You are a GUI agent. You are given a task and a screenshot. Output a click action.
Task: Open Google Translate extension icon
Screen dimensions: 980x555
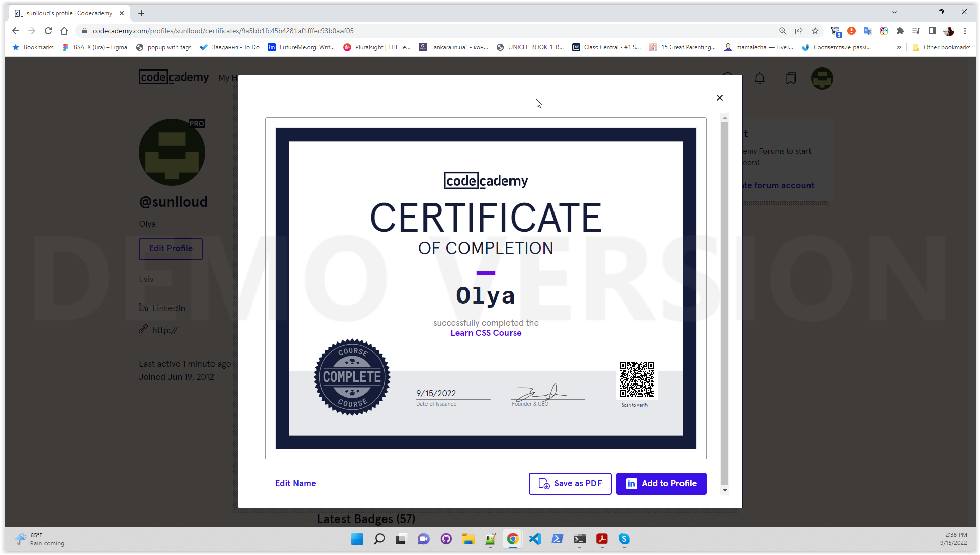[867, 31]
